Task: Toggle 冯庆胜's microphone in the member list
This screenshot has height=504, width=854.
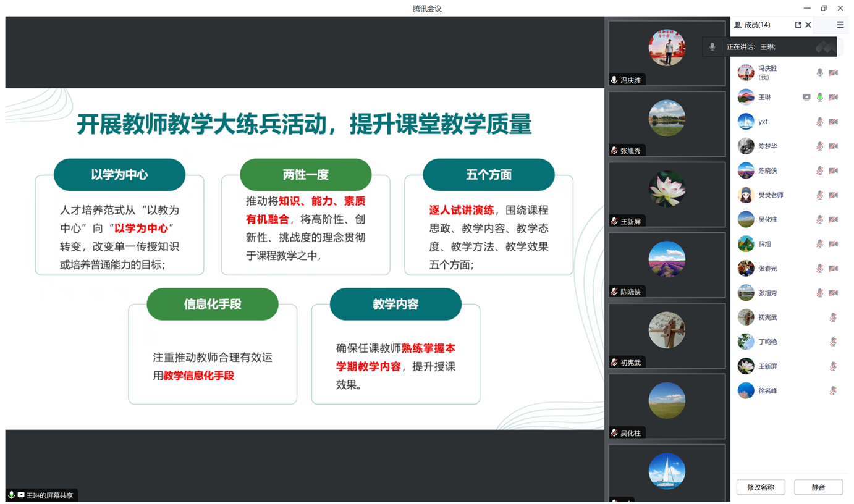Action: point(819,73)
